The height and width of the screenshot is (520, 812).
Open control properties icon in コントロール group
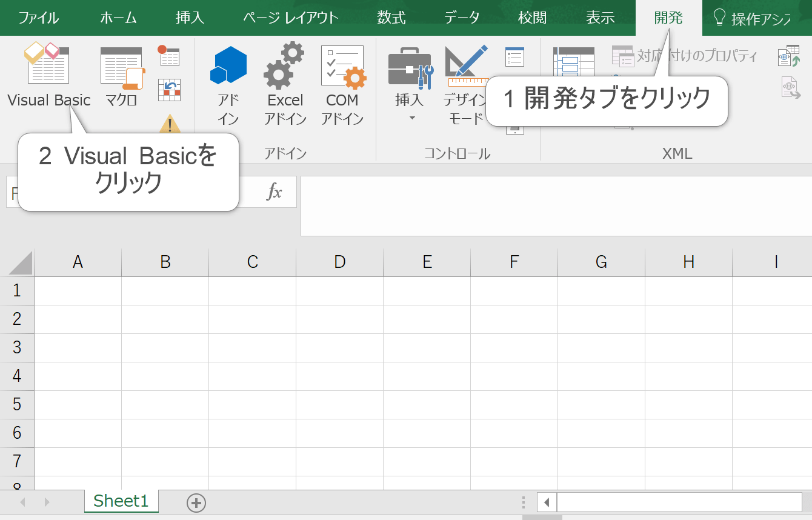[x=514, y=57]
